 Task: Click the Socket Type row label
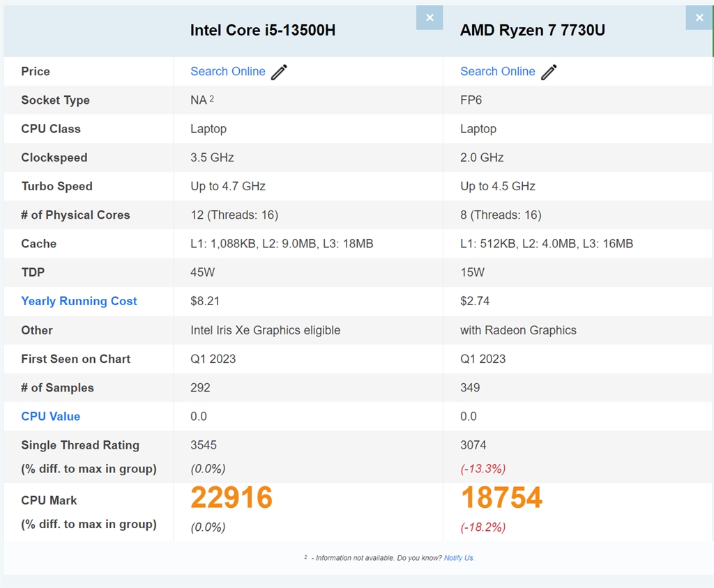[55, 100]
